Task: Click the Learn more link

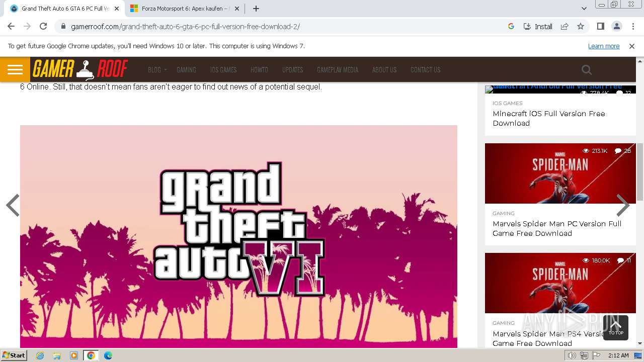Action: pos(604,46)
